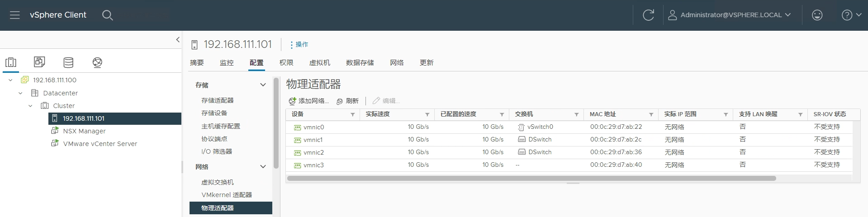Switch to the 网络 tab

click(397, 63)
